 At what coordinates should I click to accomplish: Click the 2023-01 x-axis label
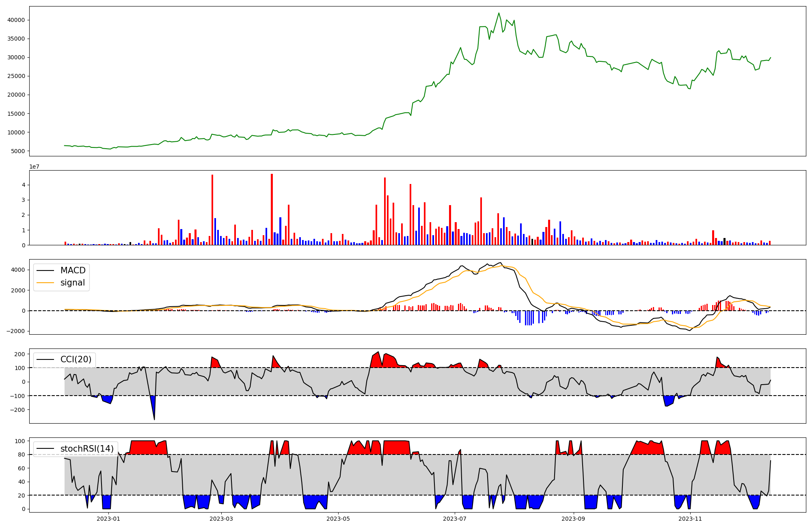[108, 519]
